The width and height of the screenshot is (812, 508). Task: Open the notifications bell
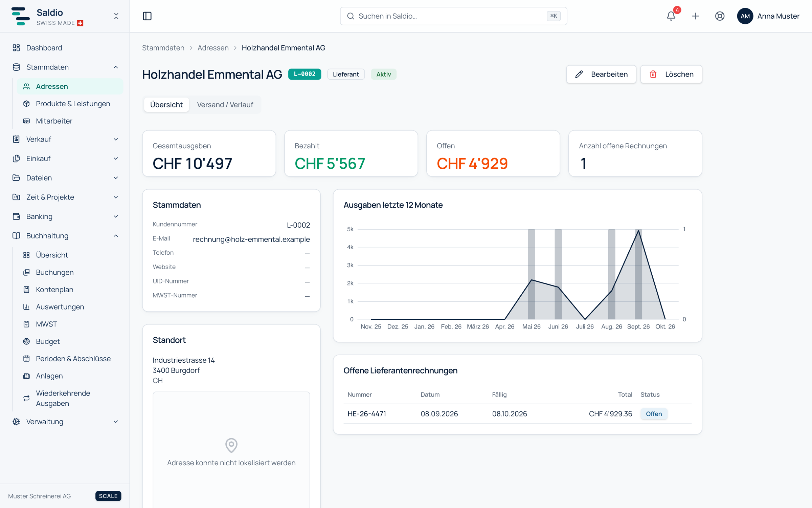tap(671, 16)
